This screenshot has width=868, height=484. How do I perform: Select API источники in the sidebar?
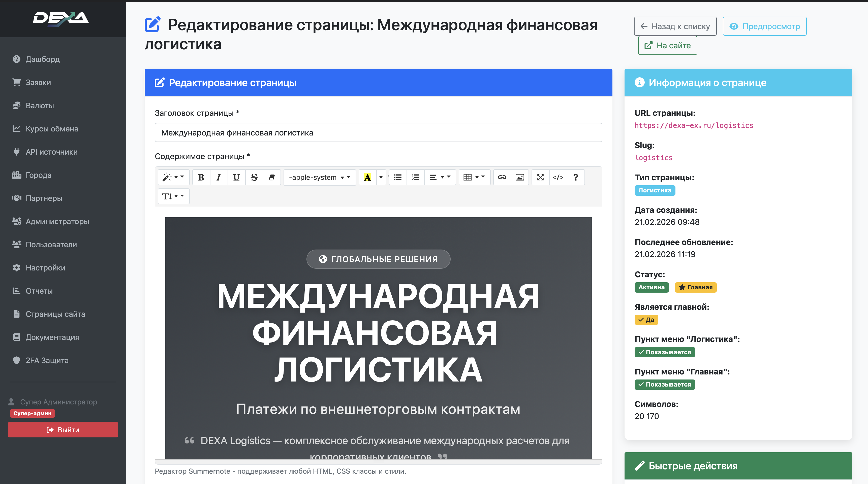(52, 152)
